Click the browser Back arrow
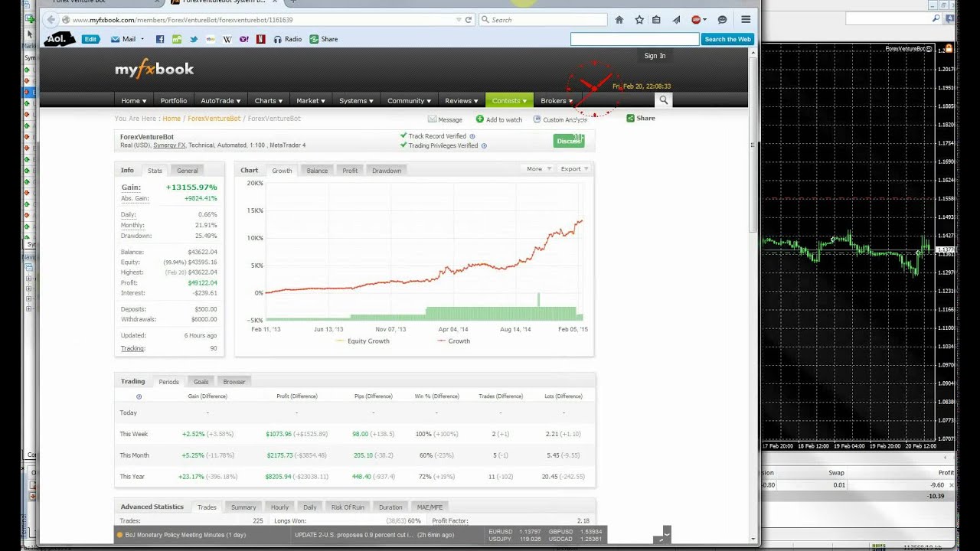The image size is (980, 551). coord(51,20)
